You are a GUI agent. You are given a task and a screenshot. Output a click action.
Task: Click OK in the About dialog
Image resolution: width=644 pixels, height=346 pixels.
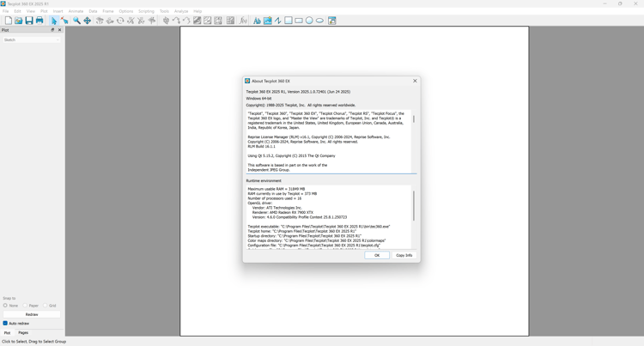pyautogui.click(x=377, y=255)
